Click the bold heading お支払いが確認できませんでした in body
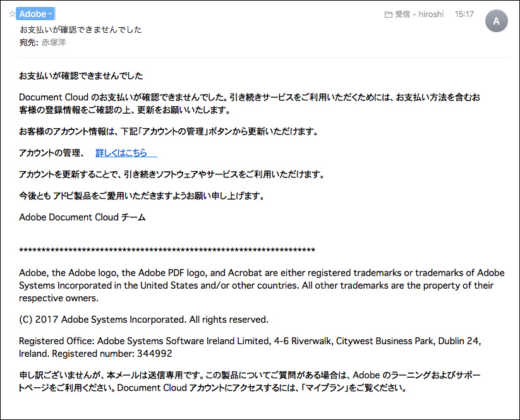 click(81, 76)
